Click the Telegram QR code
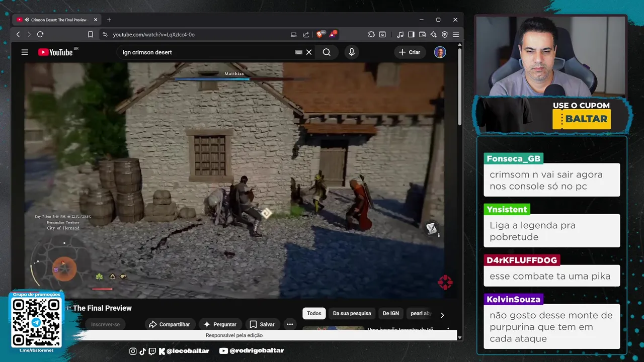The height and width of the screenshot is (362, 644). pyautogui.click(x=36, y=322)
